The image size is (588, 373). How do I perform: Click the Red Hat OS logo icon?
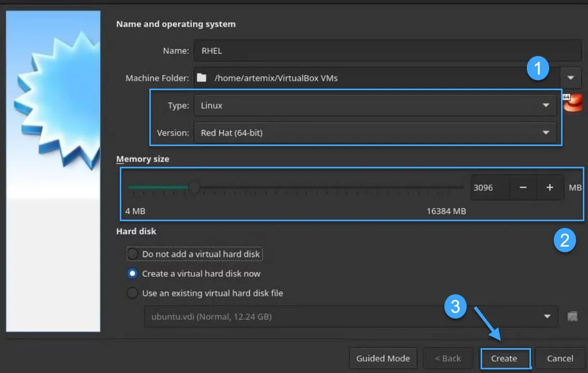573,103
